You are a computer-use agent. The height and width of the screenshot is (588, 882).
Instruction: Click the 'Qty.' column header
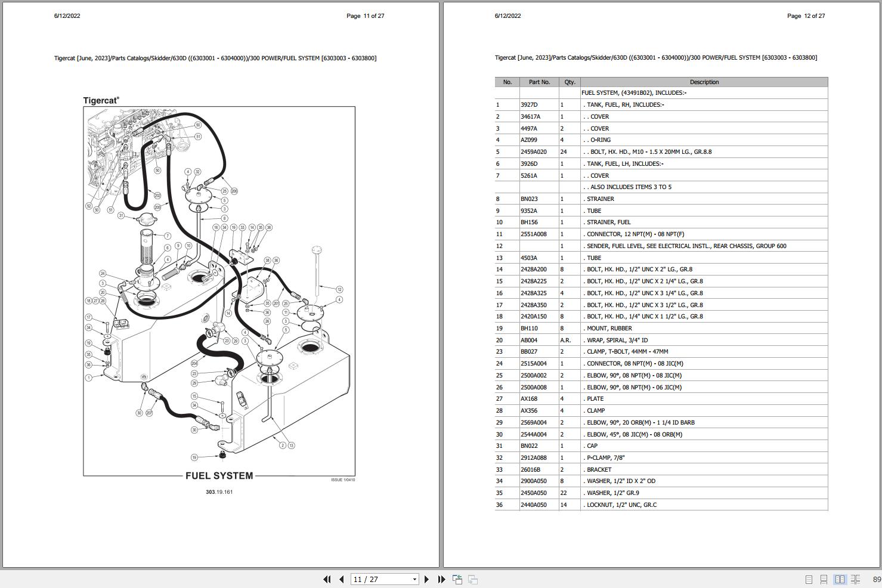click(x=570, y=82)
